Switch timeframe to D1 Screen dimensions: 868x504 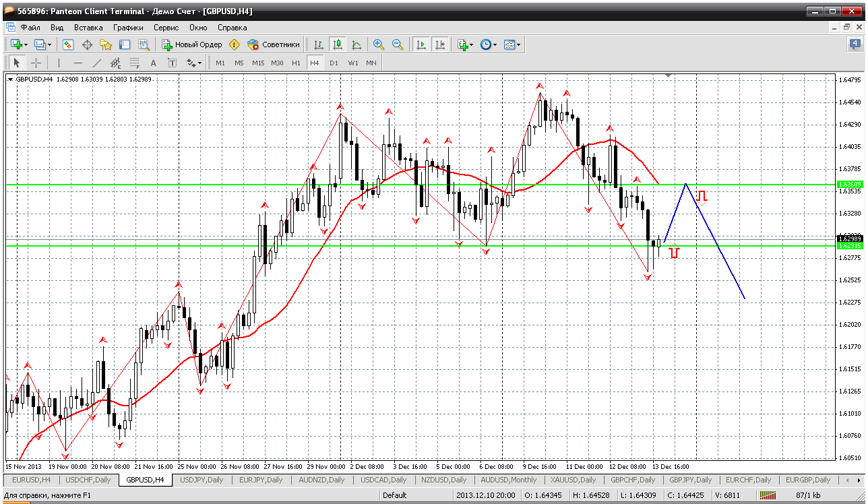334,63
